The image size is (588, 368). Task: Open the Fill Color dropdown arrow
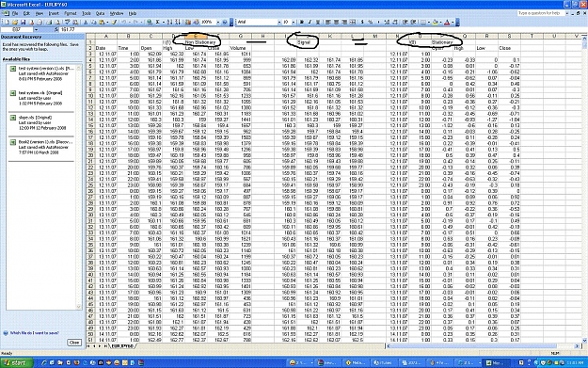pos(440,23)
